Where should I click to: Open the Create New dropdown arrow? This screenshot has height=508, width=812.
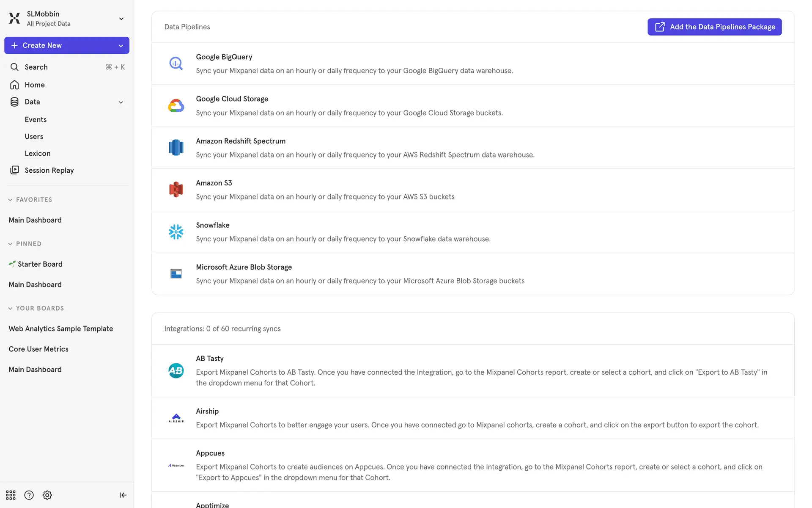click(x=121, y=46)
